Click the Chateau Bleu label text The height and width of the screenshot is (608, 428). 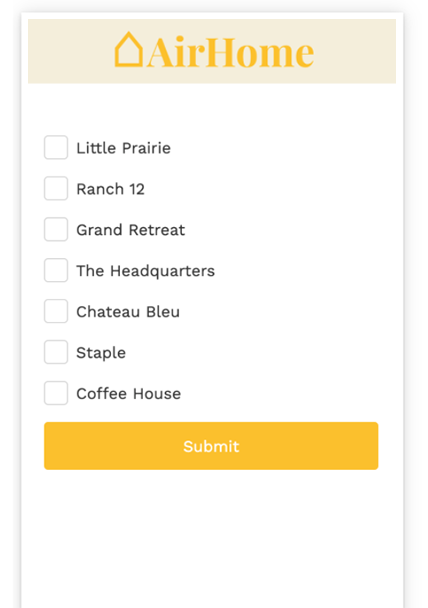click(x=128, y=312)
